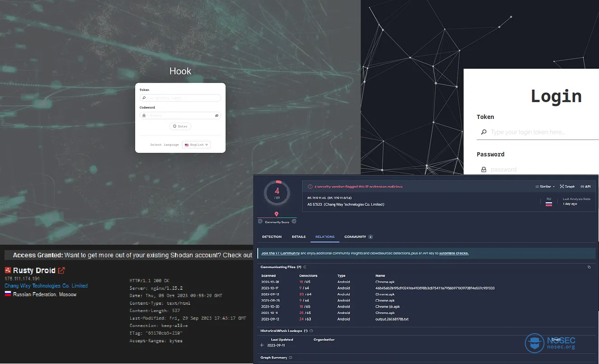The width and height of the screenshot is (599, 364).
Task: Open the hash-named file 46b45ab2b195...
Action: click(435, 288)
